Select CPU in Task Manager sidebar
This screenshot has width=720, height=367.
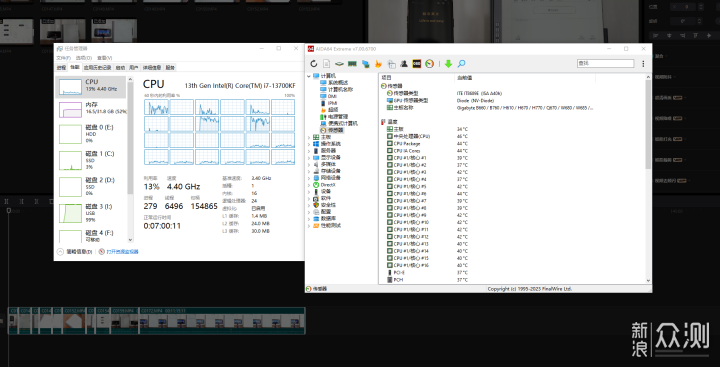click(x=90, y=87)
